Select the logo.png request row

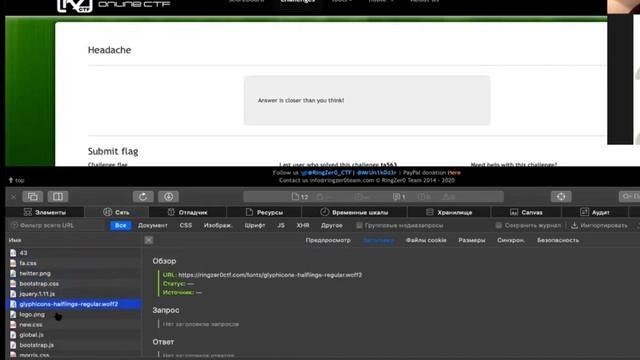[74, 314]
